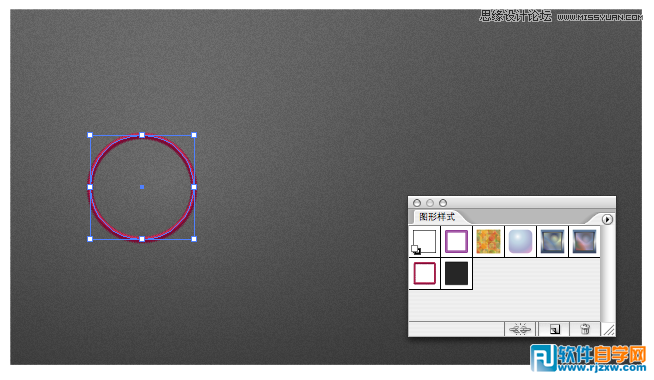Apply the crimson outlined square style
The image size is (654, 380).
click(x=424, y=274)
